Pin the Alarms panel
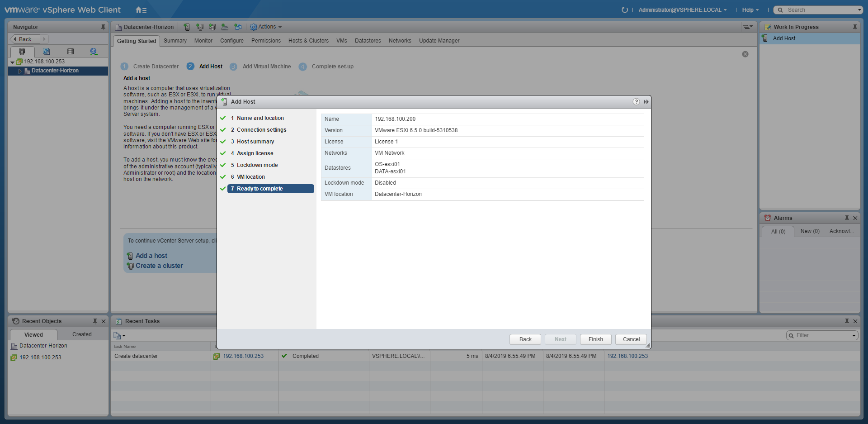 pyautogui.click(x=846, y=218)
